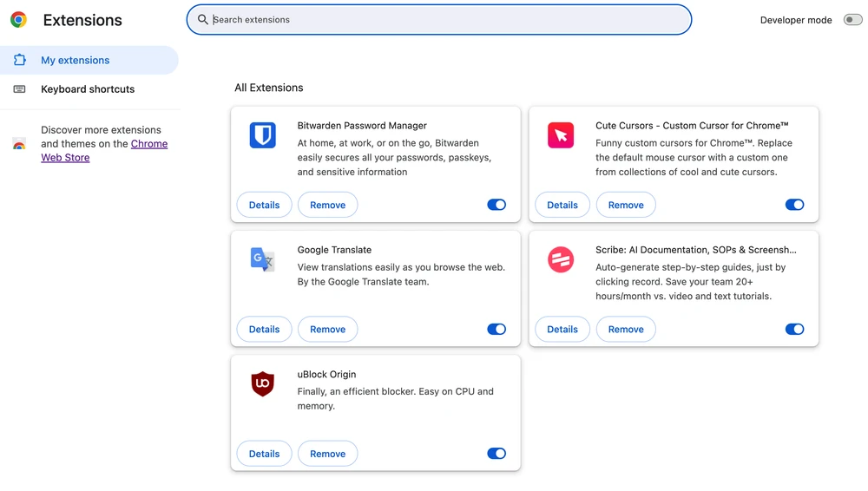Remove the Google Translate extension
Image resolution: width=868 pixels, height=491 pixels.
coord(327,330)
